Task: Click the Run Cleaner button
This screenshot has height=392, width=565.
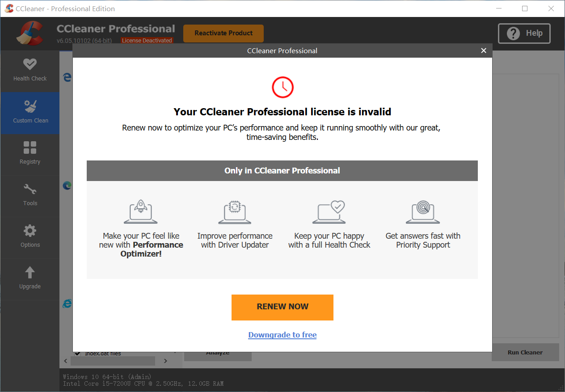Action: 525,352
